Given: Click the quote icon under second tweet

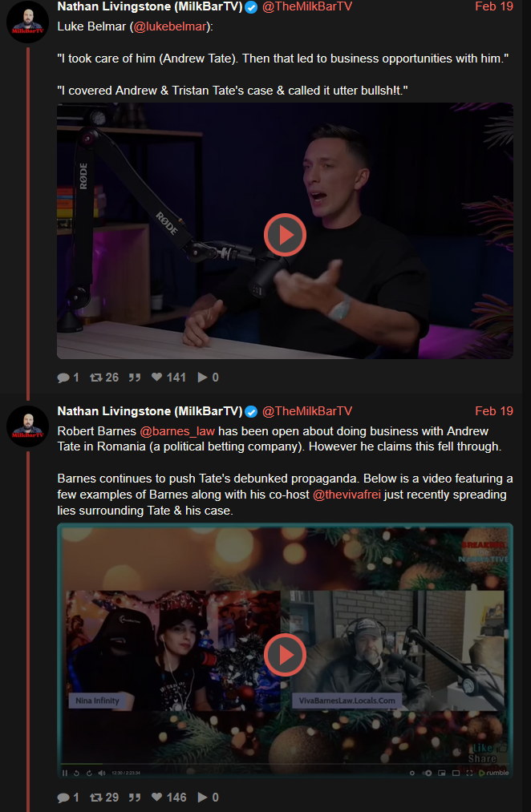Looking at the screenshot, I should point(135,798).
